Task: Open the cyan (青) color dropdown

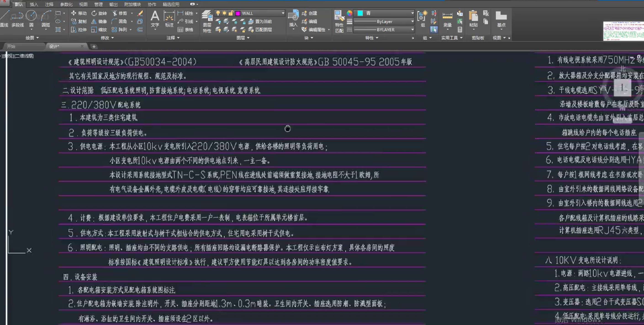Action: pos(412,13)
